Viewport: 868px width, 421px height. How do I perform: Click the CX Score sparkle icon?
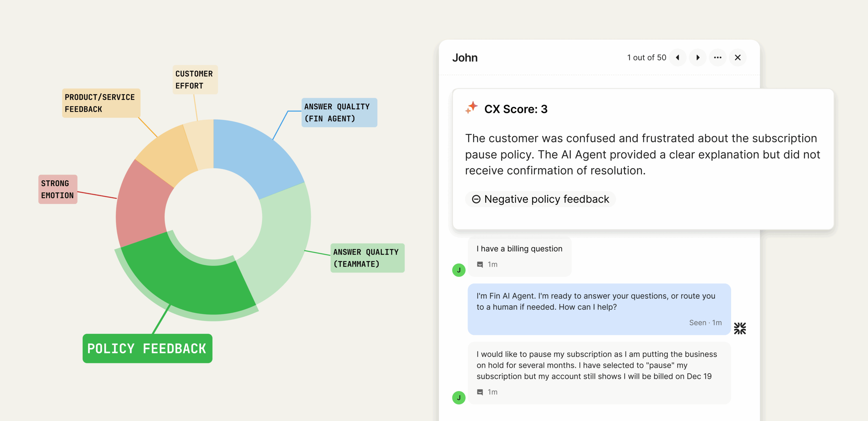click(471, 108)
